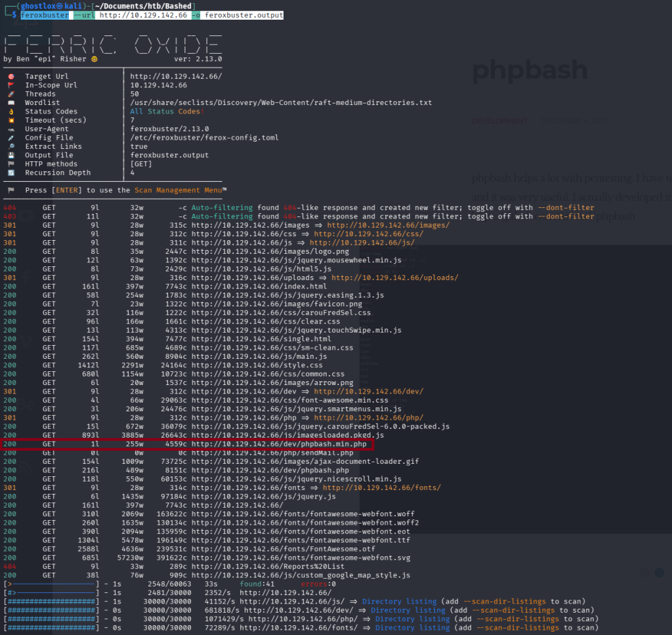Screen dimensions: 672x635
Task: Click the orange /images/ redirect URL
Action: (388, 225)
